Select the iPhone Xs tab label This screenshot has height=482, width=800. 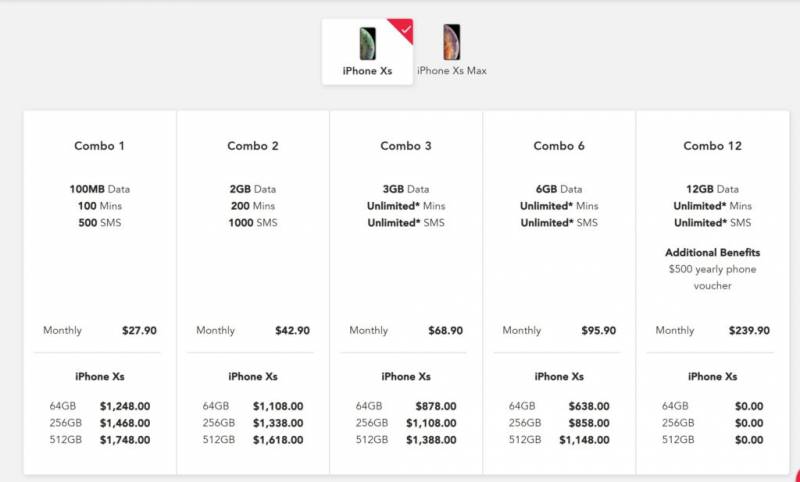pos(367,72)
